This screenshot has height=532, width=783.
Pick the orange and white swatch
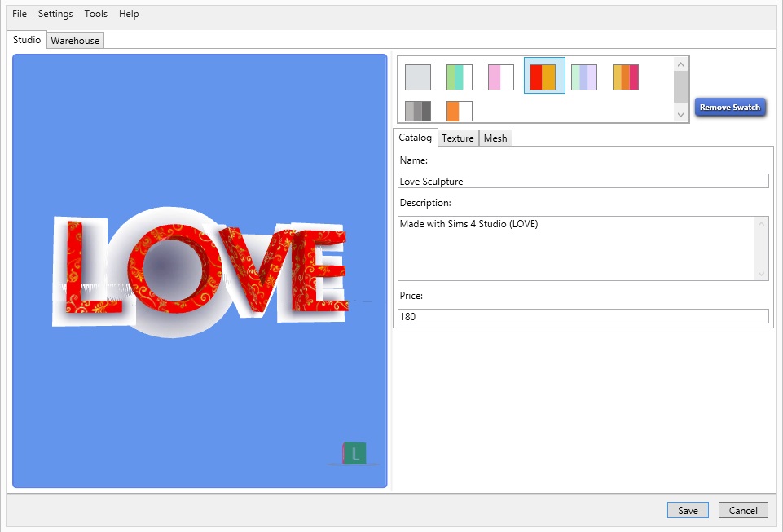coord(460,112)
